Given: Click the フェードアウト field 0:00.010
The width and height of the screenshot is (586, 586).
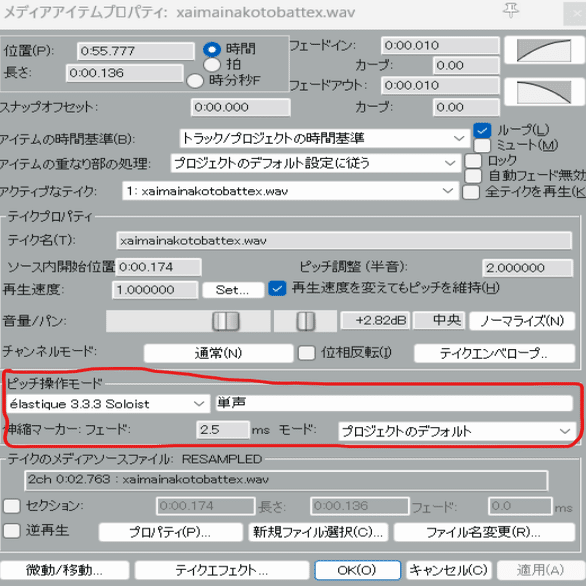Looking at the screenshot, I should click(x=440, y=85).
